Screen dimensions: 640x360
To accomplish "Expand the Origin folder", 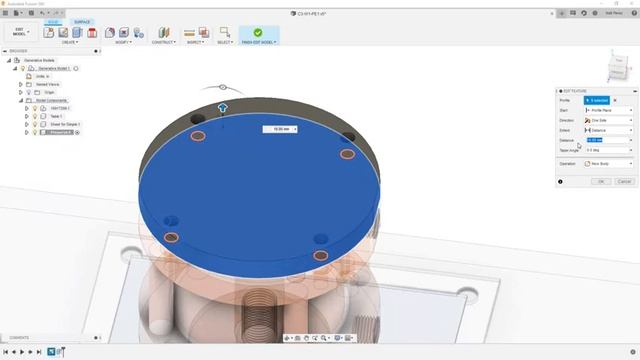I will point(20,93).
